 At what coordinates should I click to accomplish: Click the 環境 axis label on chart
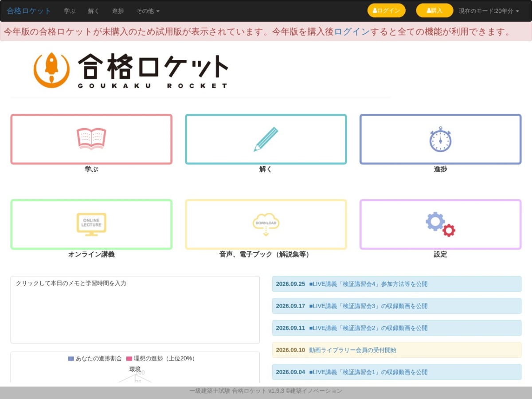(135, 369)
